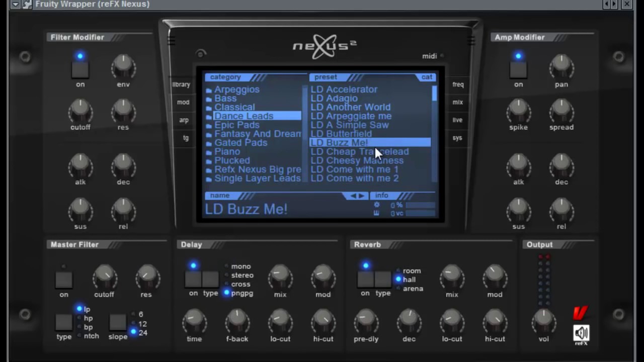Viewport: 644px width, 362px height.
Task: Open the library tab
Action: click(182, 84)
